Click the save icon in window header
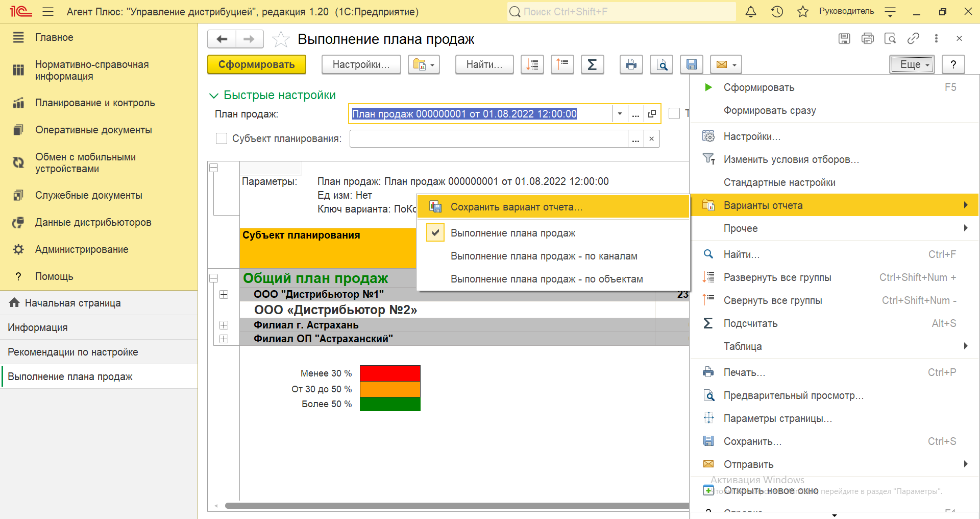 point(844,38)
